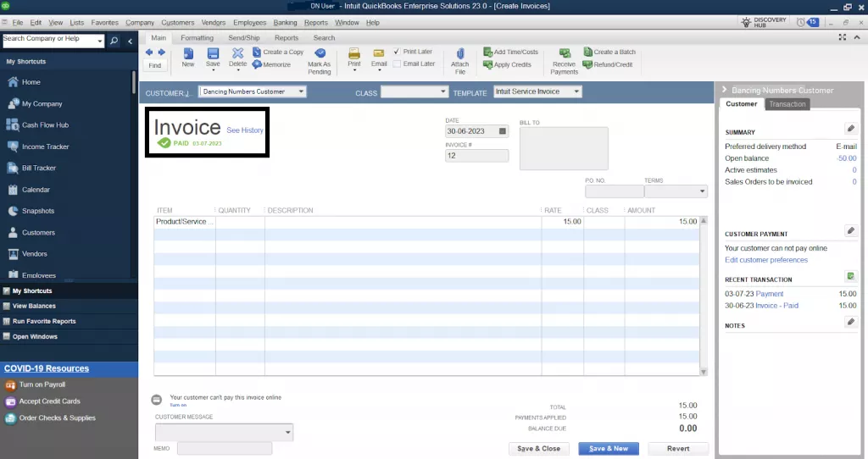The height and width of the screenshot is (459, 868).
Task: Click the COVID-19 Resources link
Action: tap(47, 368)
